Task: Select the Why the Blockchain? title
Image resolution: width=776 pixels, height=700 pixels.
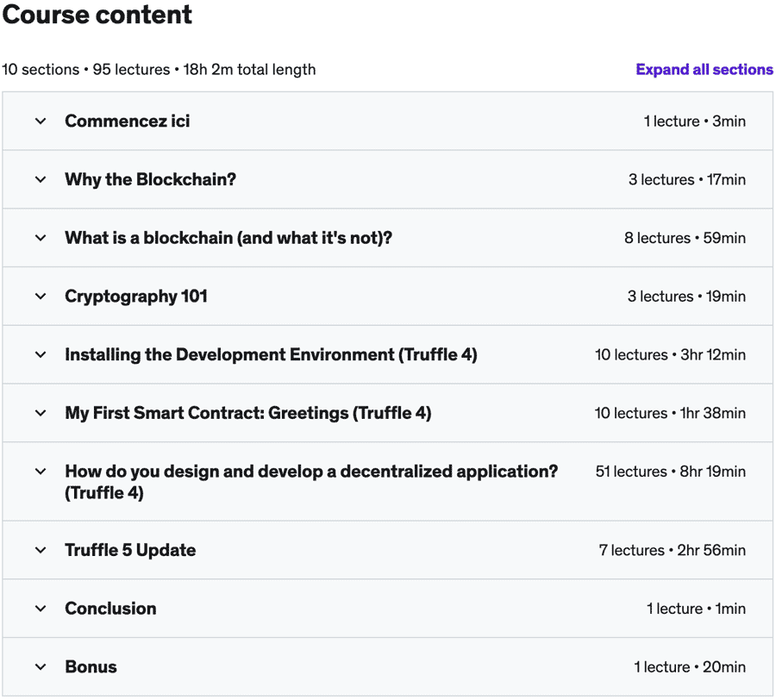Action: click(150, 179)
